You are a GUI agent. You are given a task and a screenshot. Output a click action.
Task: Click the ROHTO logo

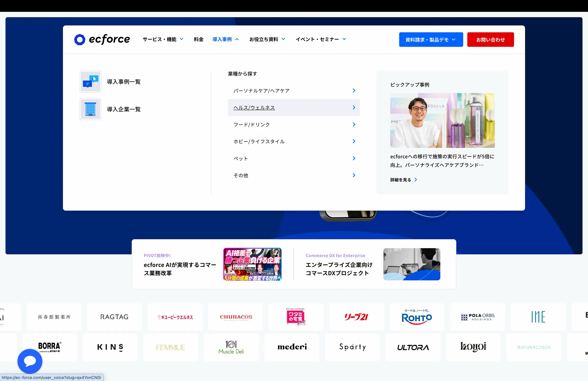tap(417, 317)
